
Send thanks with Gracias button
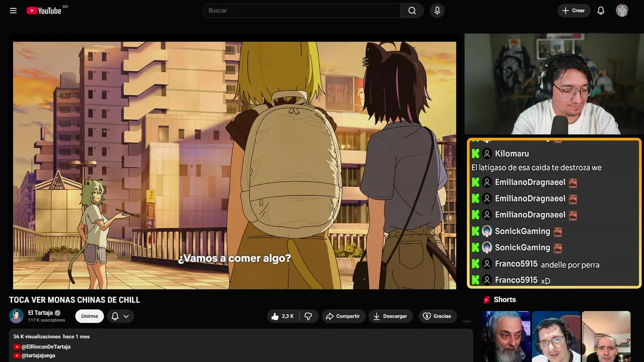437,316
